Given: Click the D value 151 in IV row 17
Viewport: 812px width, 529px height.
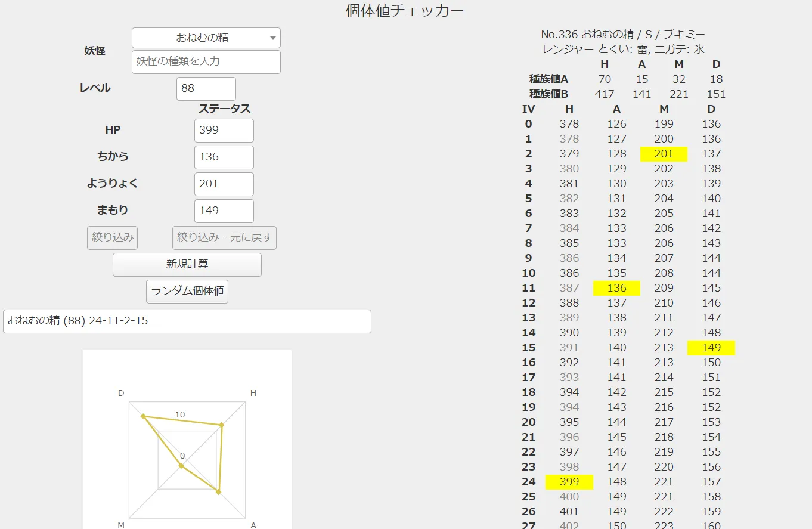Looking at the screenshot, I should coord(711,378).
